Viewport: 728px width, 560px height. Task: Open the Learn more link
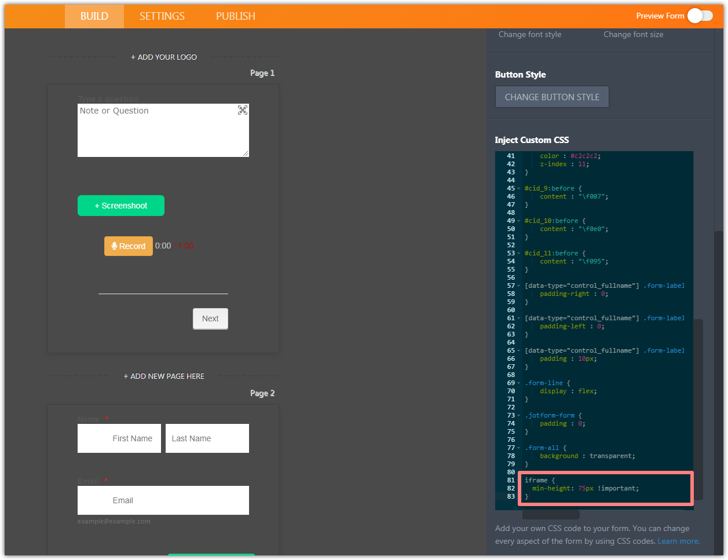tap(678, 541)
